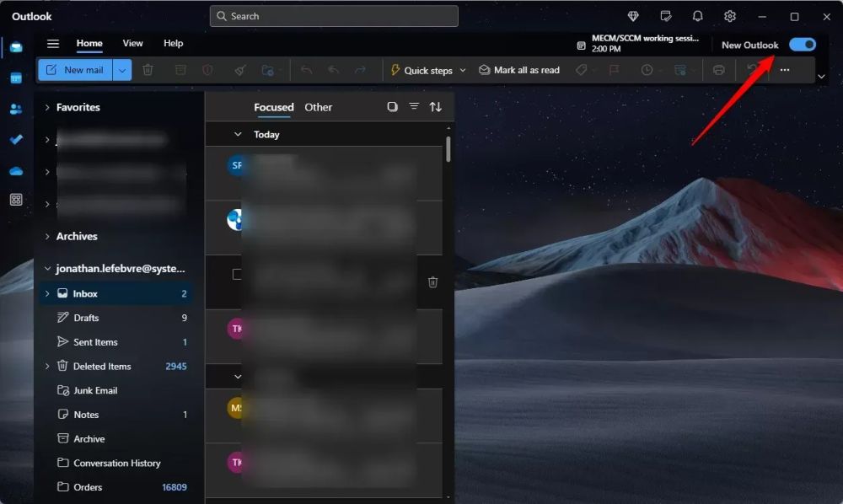Screen dimensions: 843x504
Task: Open the settings gear icon
Action: (729, 16)
